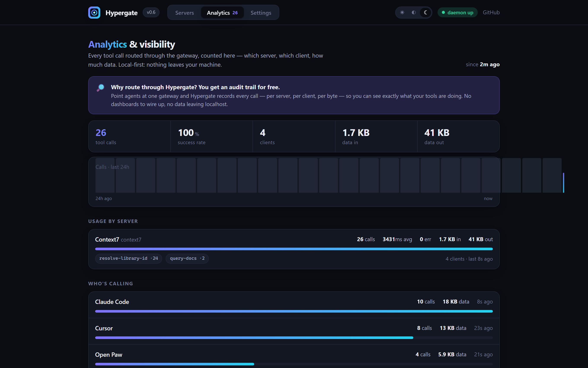Click the Claude Code calls progress bar
This screenshot has width=588, height=368.
point(294,311)
